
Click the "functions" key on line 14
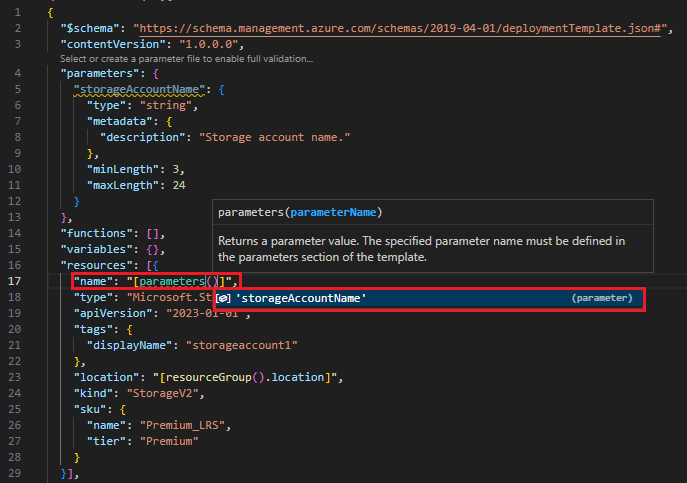[x=96, y=233]
